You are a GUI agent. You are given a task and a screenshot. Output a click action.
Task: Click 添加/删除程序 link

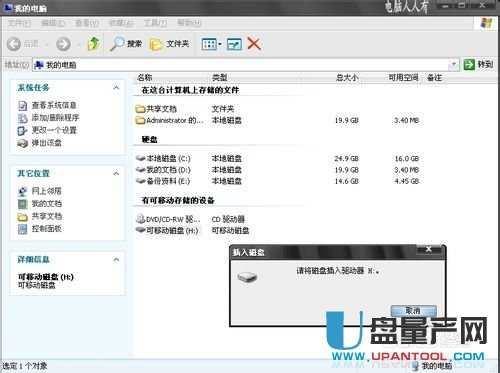pos(55,118)
